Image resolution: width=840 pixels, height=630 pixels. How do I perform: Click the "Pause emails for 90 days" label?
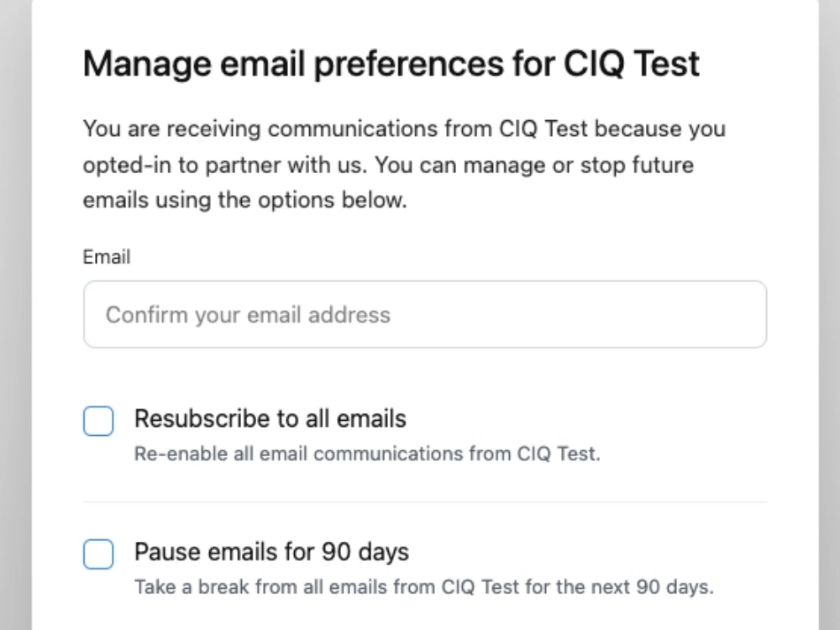271,552
